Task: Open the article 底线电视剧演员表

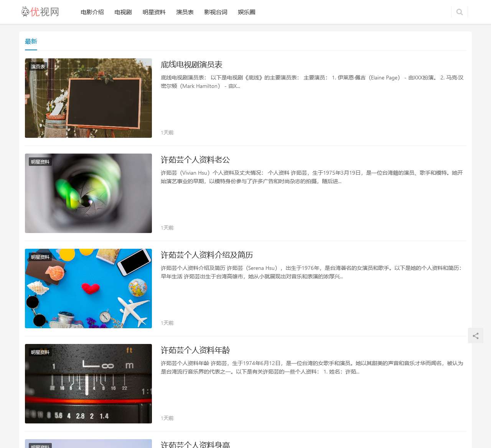Action: [191, 64]
